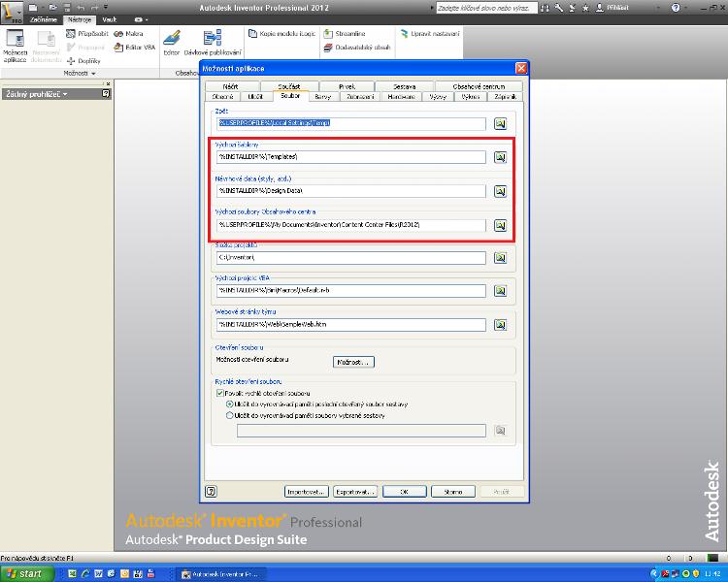Open the Uložit options tab
The height and width of the screenshot is (582, 728).
255,97
